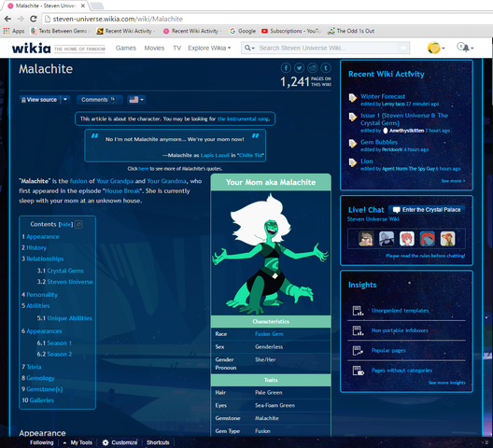Select the Malachite browser tab
Viewport: 493px width, 448px height.
pyautogui.click(x=47, y=6)
